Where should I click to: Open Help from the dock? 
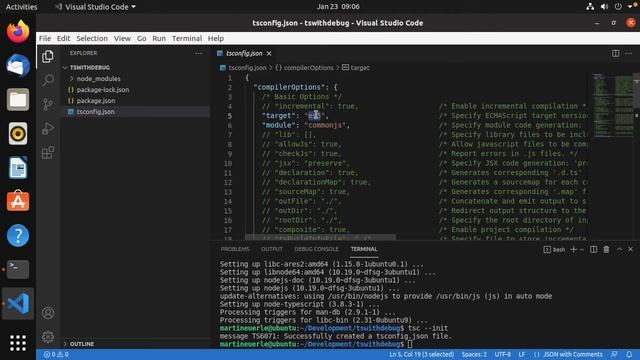18,236
